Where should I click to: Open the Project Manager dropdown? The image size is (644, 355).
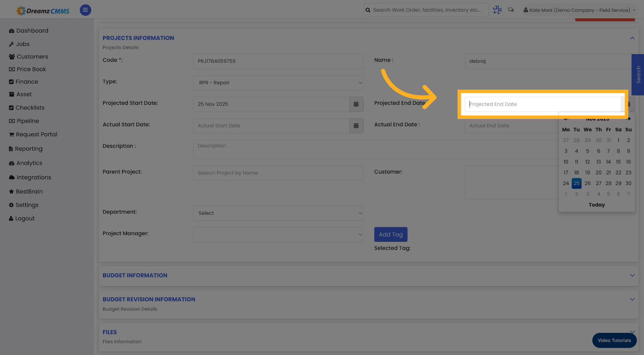278,234
